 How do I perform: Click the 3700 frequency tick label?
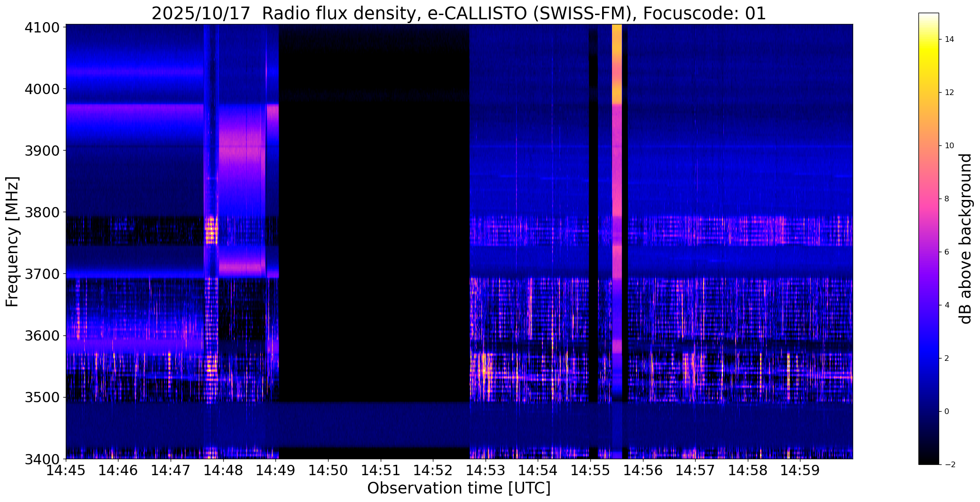point(42,274)
